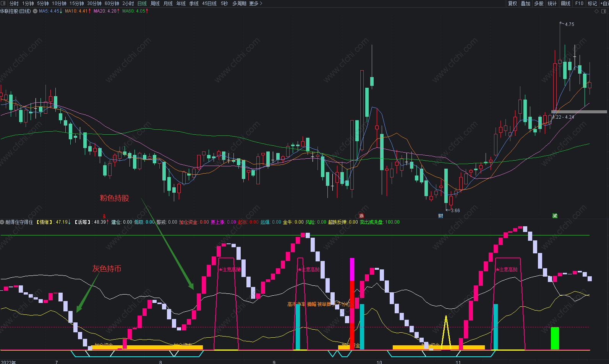
Task: Open the 多股 multi-stock view
Action: [539, 3]
